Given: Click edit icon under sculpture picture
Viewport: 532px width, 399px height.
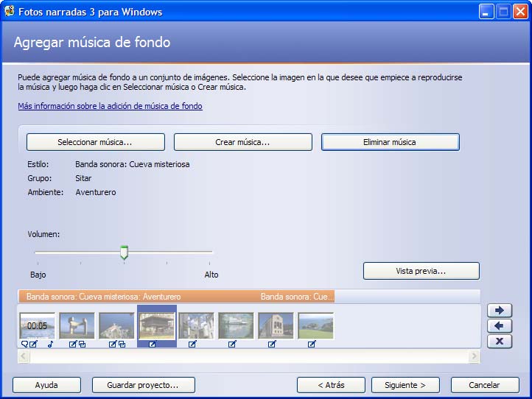Looking at the screenshot, I should (73, 344).
